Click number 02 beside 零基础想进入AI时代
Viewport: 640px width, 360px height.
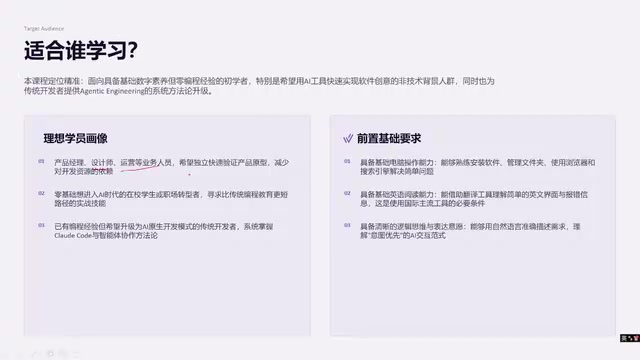[41, 193]
